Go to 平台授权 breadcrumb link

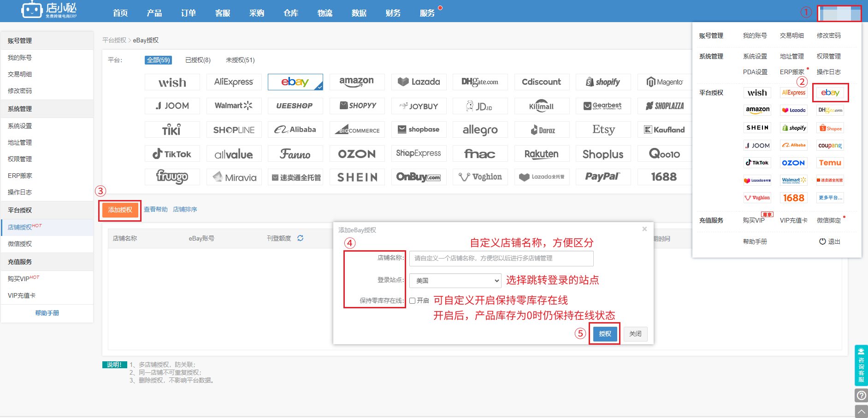(x=114, y=40)
